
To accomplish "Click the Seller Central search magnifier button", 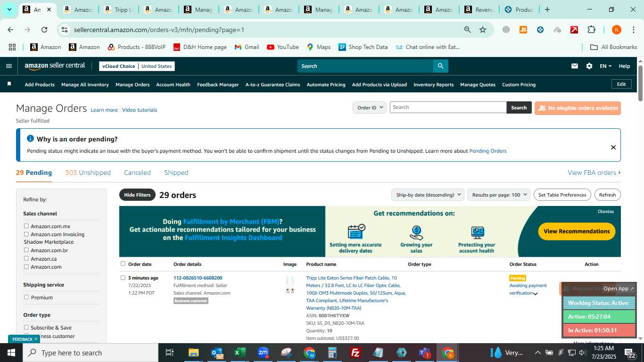I will (440, 66).
